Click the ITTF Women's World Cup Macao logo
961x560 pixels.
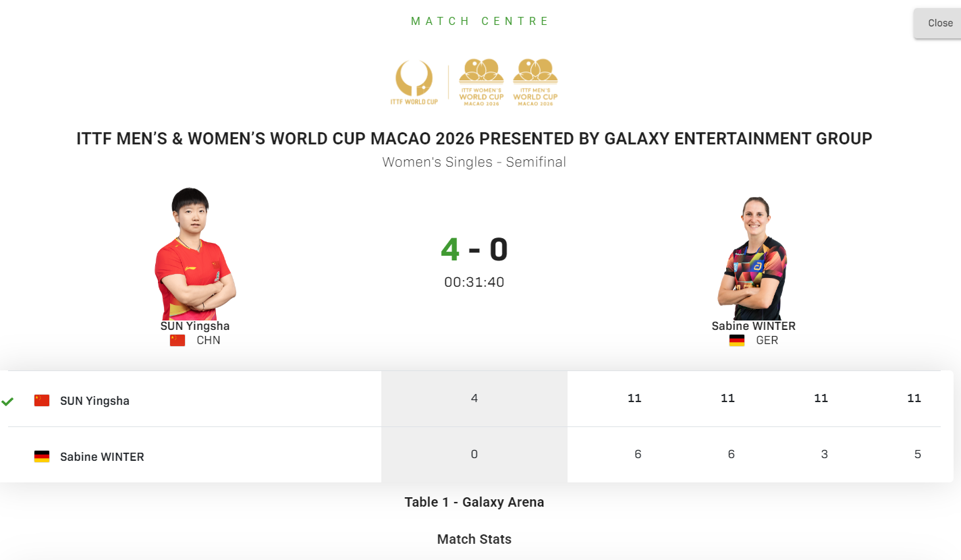(x=481, y=82)
